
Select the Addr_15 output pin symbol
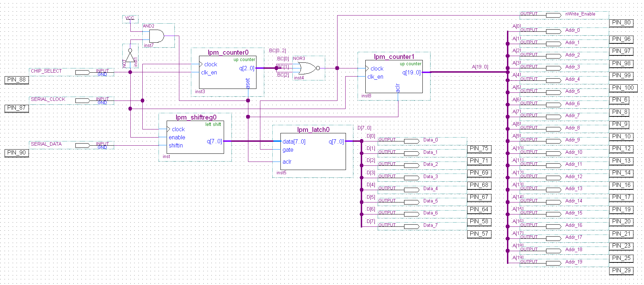tap(553, 214)
